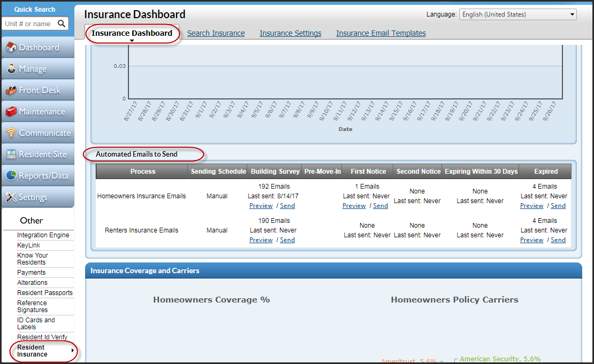Image resolution: width=594 pixels, height=364 pixels.
Task: Open Reports/Data section
Action: pos(38,175)
